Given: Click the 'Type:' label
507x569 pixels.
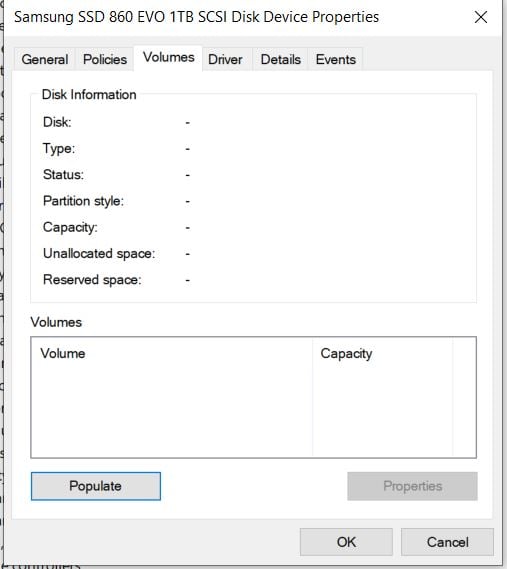Looking at the screenshot, I should coord(59,149).
